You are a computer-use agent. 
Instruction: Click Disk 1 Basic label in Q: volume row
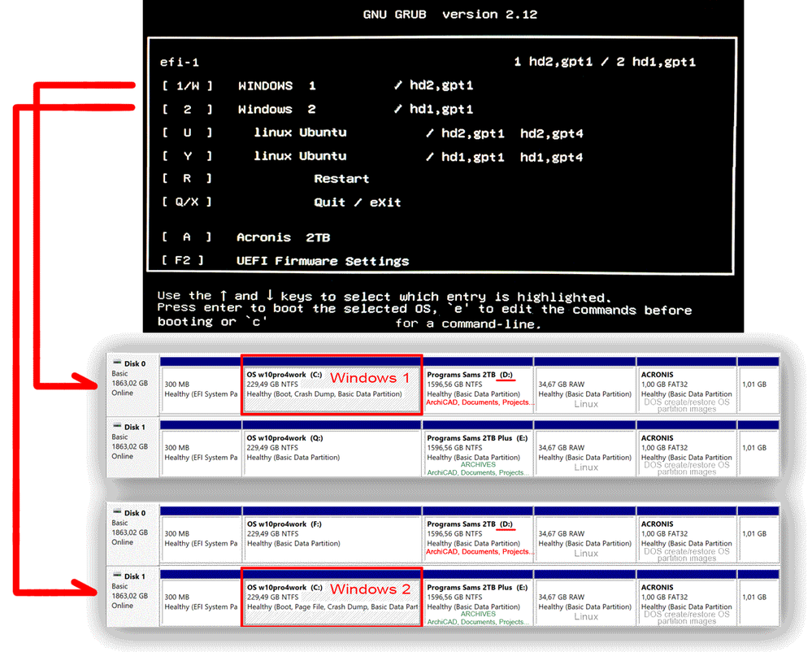point(119,437)
